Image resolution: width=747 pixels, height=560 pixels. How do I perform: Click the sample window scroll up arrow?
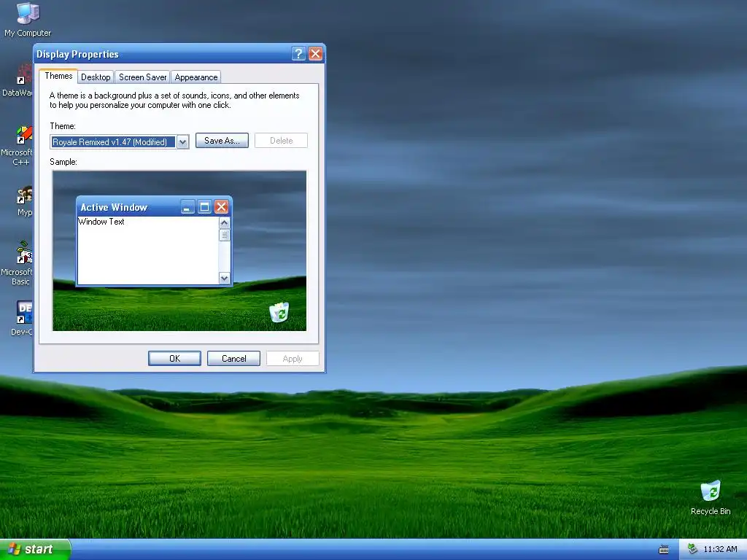pos(224,223)
